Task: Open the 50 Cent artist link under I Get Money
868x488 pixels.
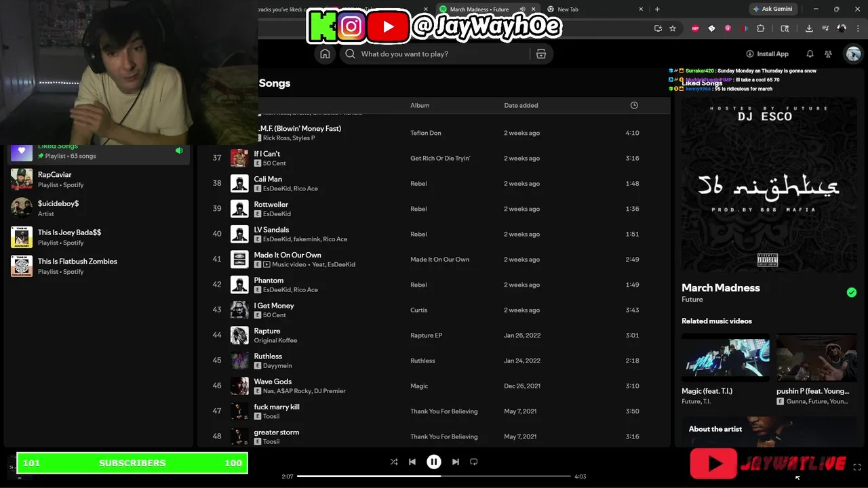Action: [275, 315]
